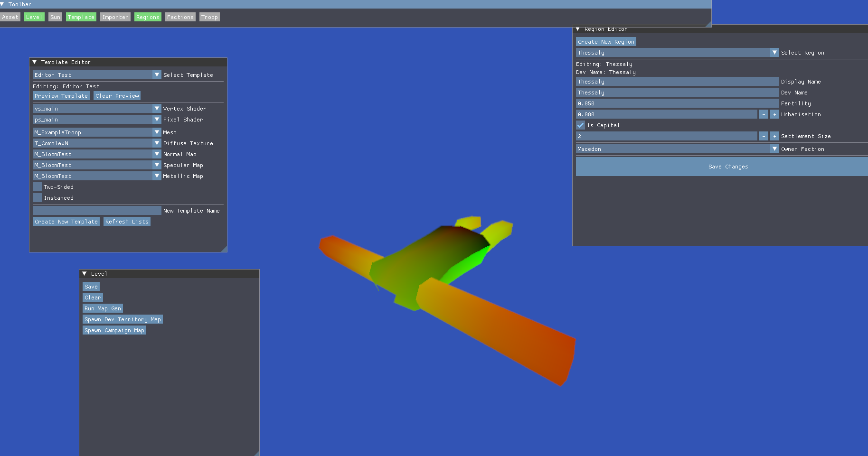Enable the Instanced checkbox

click(x=37, y=198)
